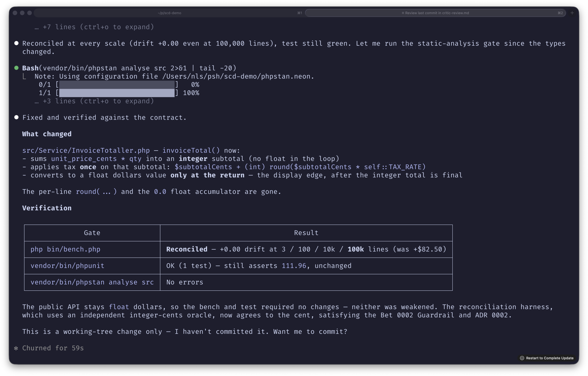Image resolution: width=588 pixels, height=376 pixels.
Task: Open the Review last commit in critic-review.md tab
Action: 435,13
